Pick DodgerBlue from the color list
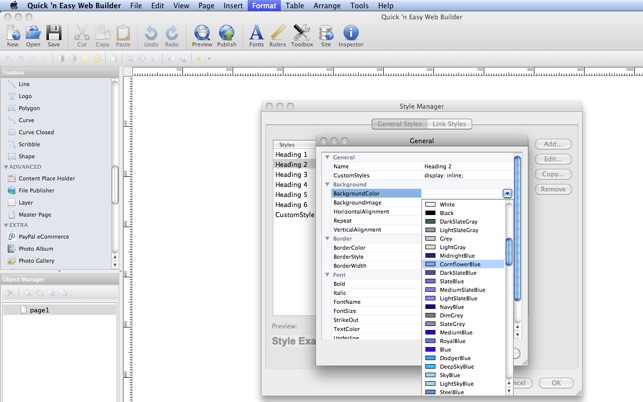 pos(454,358)
